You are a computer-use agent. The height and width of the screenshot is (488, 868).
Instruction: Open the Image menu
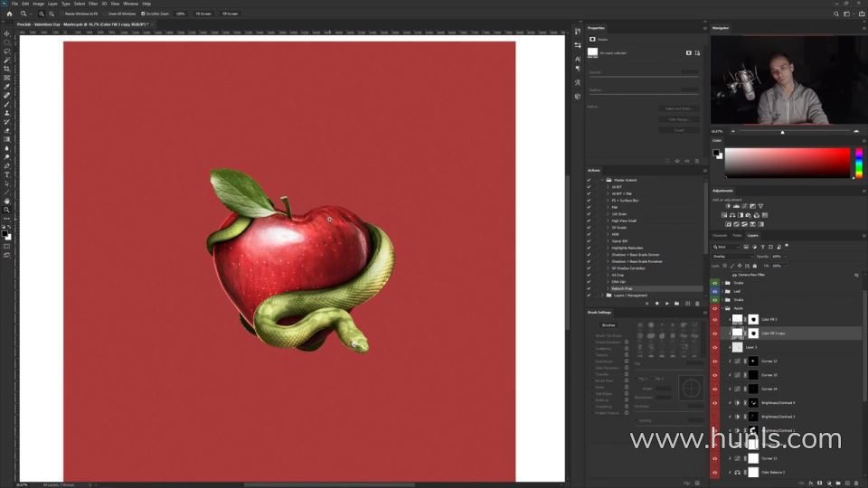tap(38, 4)
